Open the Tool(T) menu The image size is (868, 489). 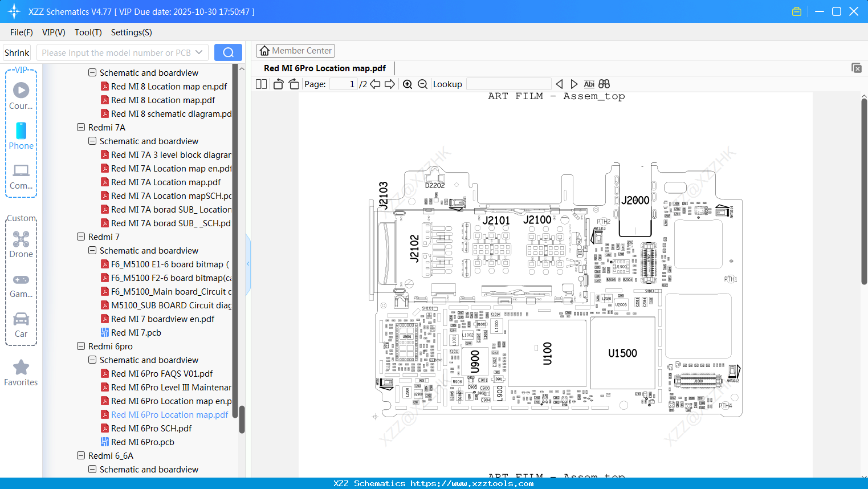coord(88,32)
